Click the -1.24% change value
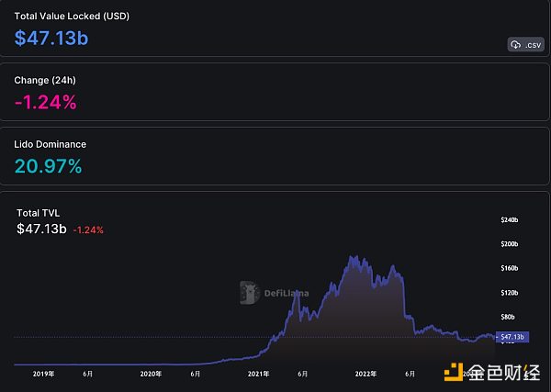This screenshot has height=392, width=551. 46,102
